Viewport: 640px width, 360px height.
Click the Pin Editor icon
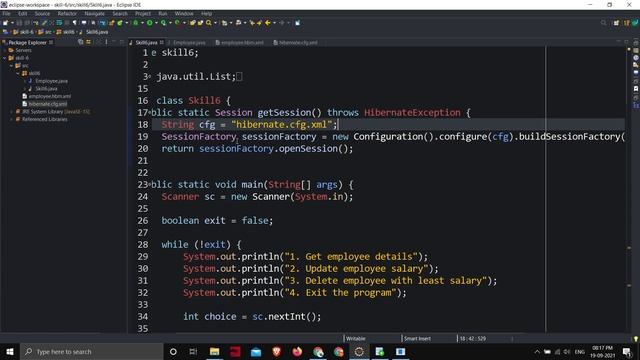click(x=298, y=23)
